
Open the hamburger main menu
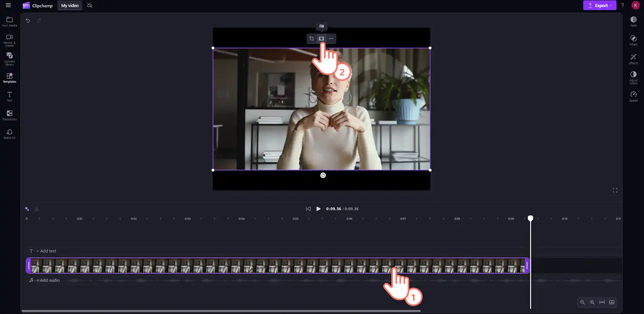coord(8,5)
